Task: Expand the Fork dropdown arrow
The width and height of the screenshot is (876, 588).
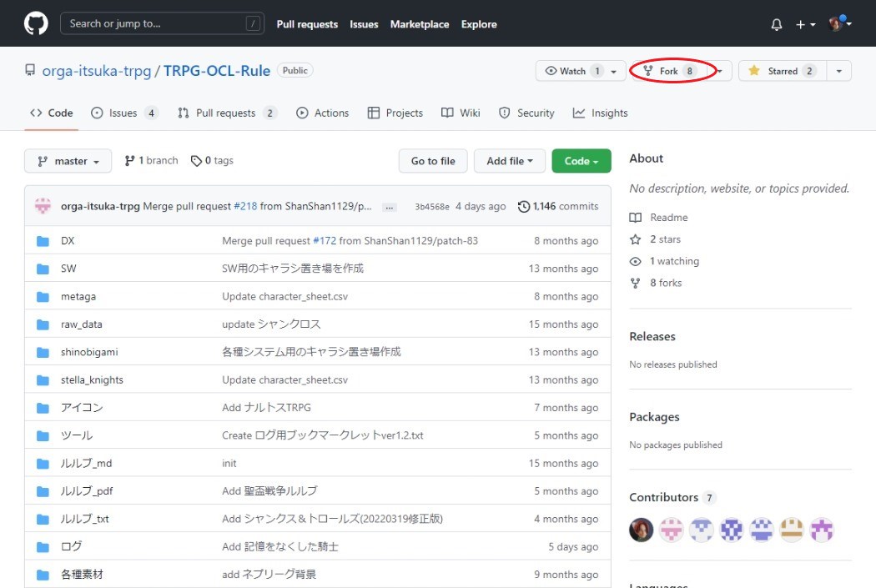Action: tap(721, 72)
